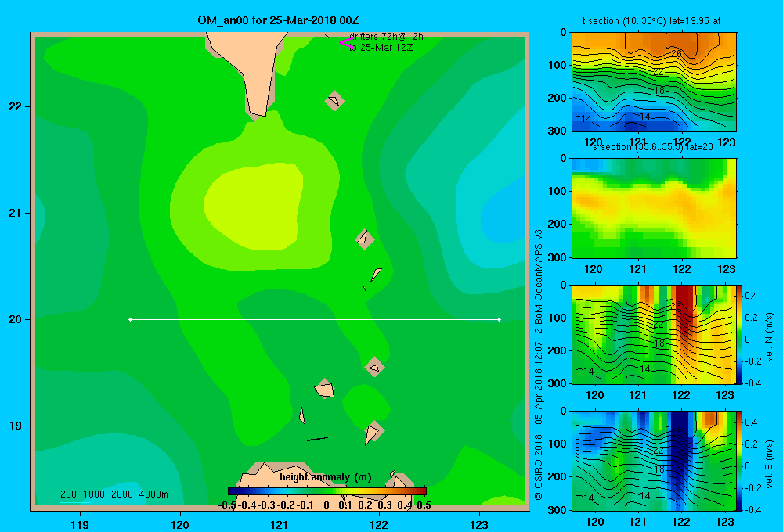Click longitude tick label 119 on map
783x532 pixels.
80,524
